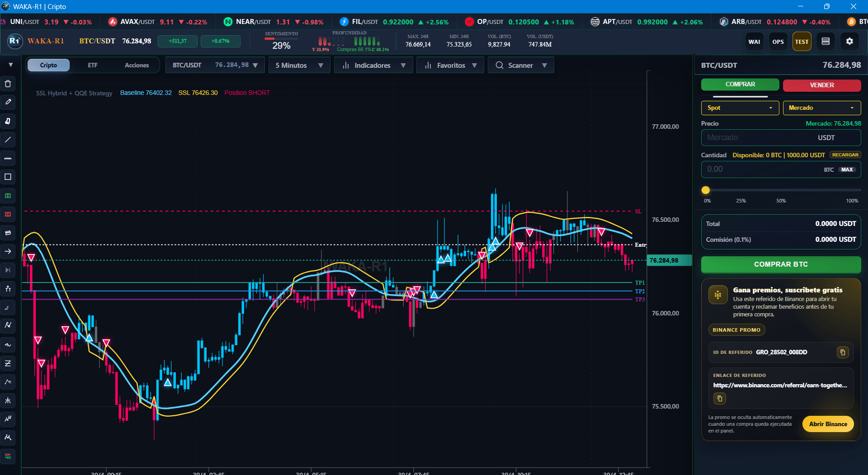Click the quantity percentage slider handle

tap(706, 190)
